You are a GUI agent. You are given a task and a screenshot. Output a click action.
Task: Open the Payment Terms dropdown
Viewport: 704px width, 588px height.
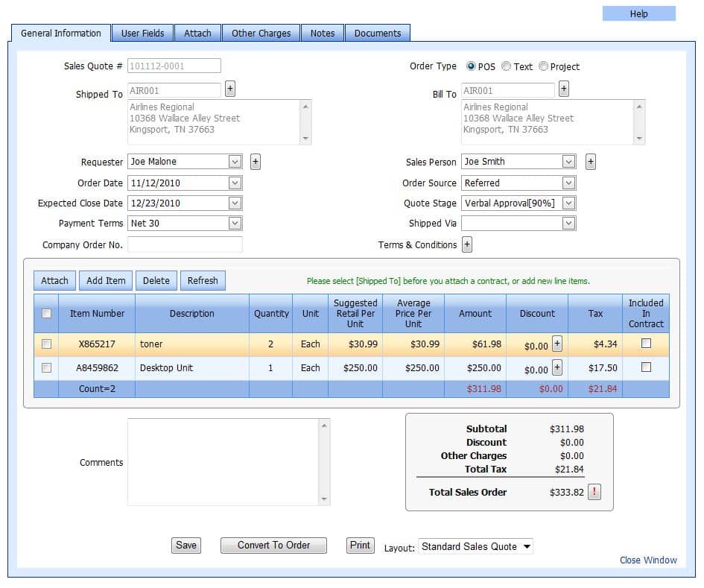click(x=235, y=224)
